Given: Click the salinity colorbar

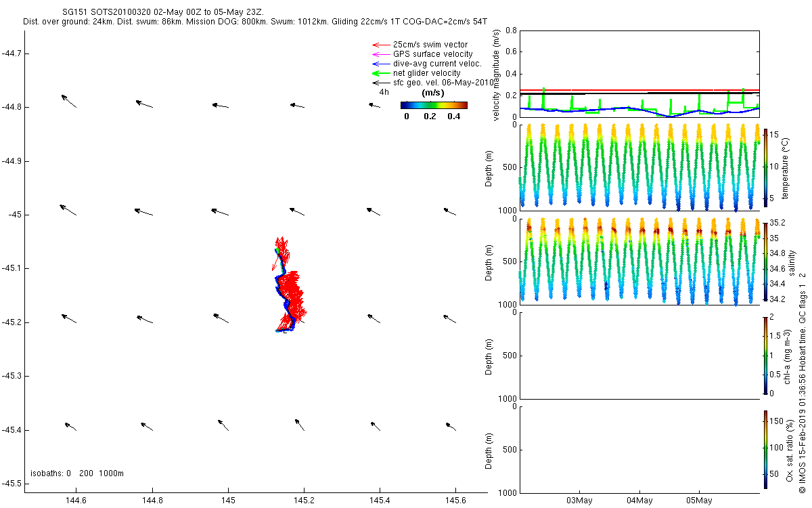Looking at the screenshot, I should [765, 261].
